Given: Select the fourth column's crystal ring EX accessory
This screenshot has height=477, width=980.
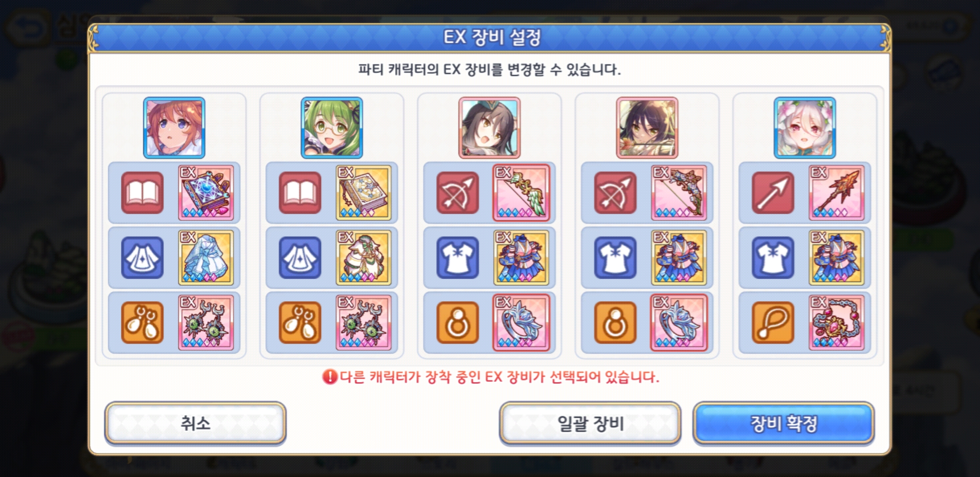Looking at the screenshot, I should 679,322.
